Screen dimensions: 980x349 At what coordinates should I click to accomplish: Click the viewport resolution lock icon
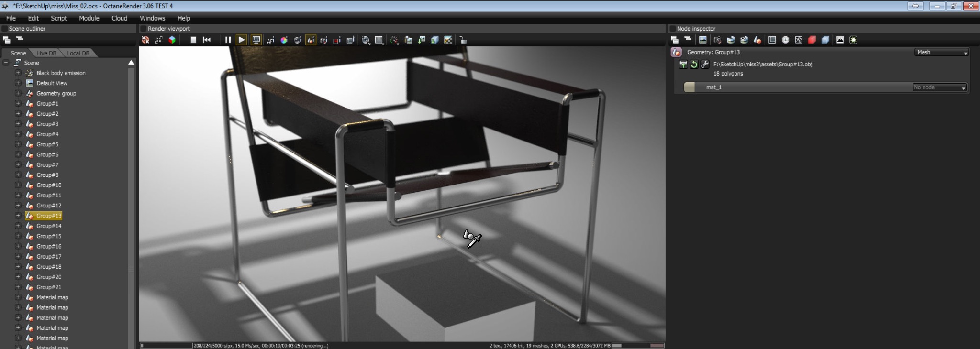coord(159,40)
